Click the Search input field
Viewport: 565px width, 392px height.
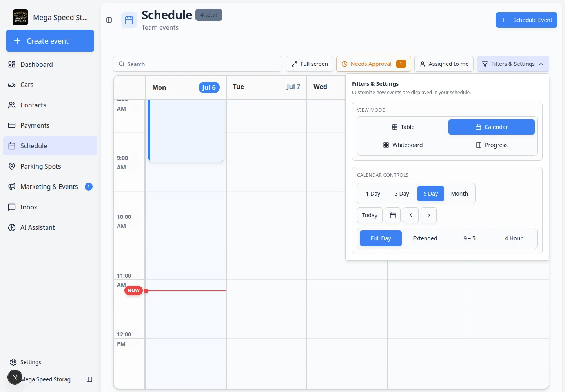(x=197, y=64)
